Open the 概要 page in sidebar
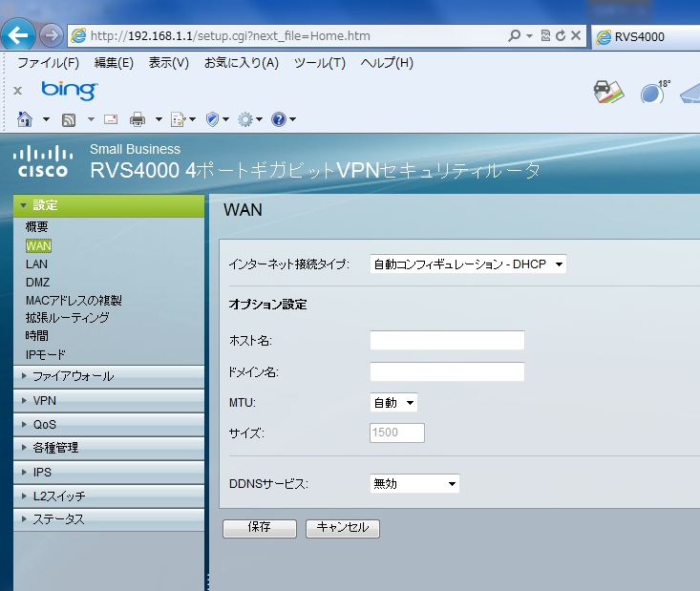The width and height of the screenshot is (700, 591). 36,227
